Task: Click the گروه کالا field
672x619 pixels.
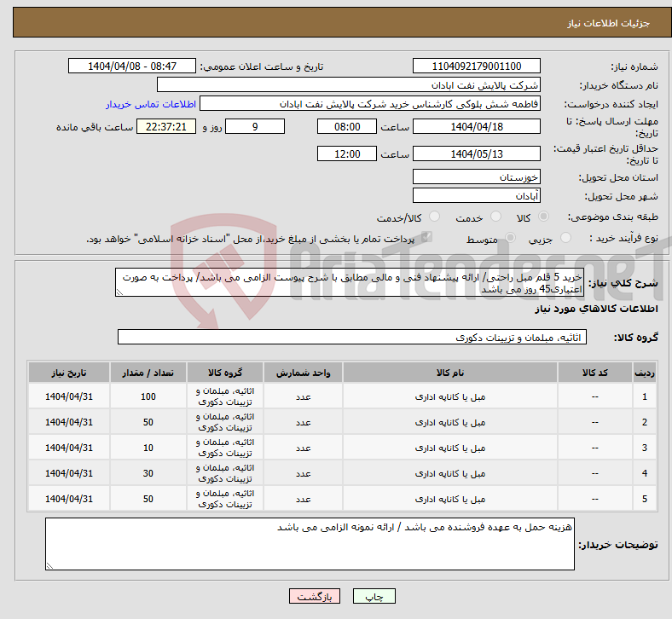Action: 352,337
